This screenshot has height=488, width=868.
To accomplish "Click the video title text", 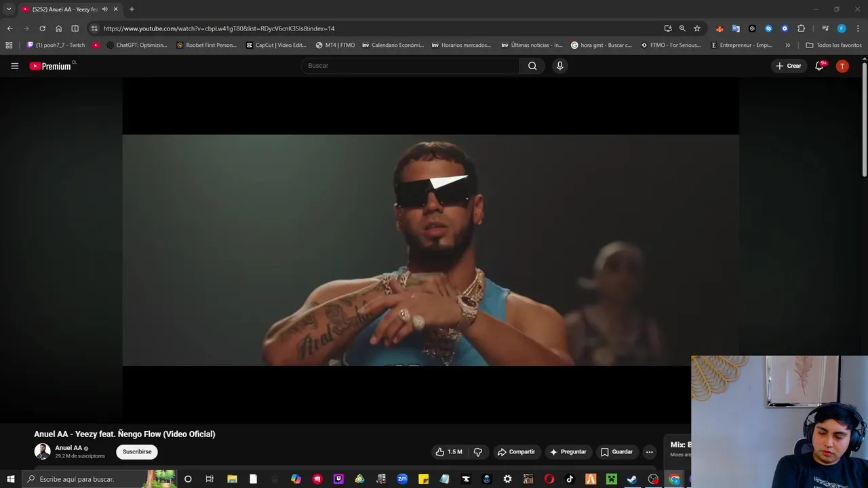I will [x=125, y=434].
